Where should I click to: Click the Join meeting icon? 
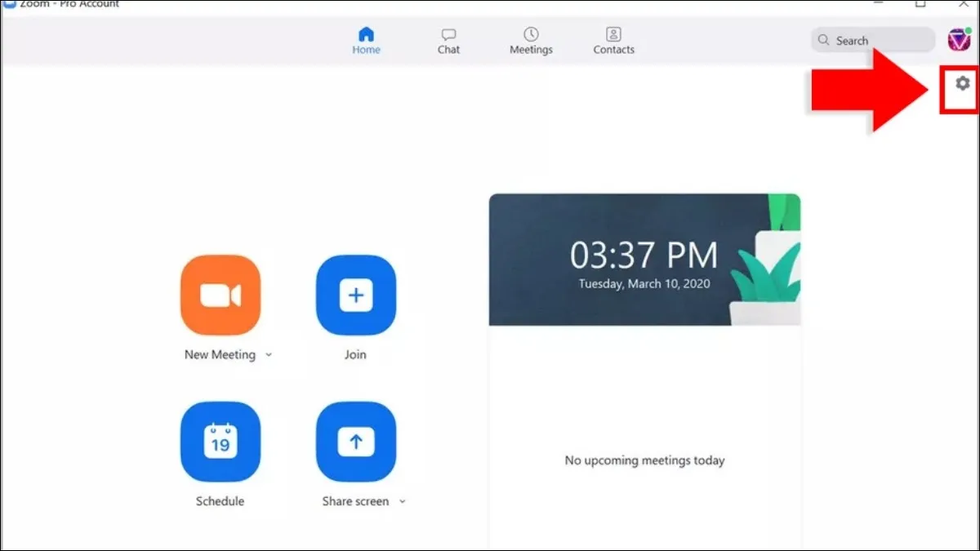[356, 295]
